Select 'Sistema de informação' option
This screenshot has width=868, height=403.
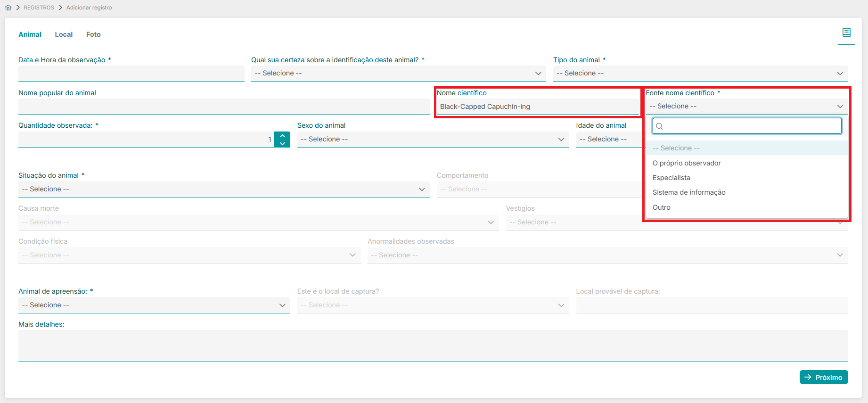coord(688,192)
